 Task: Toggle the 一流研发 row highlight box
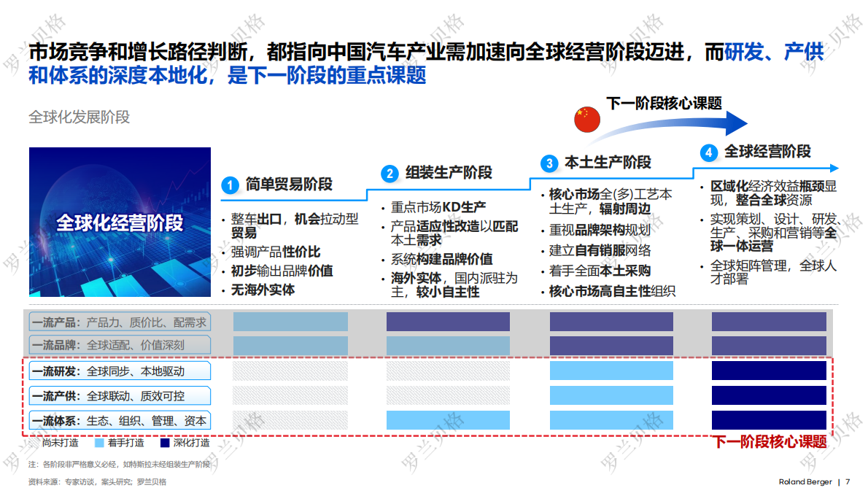click(119, 371)
